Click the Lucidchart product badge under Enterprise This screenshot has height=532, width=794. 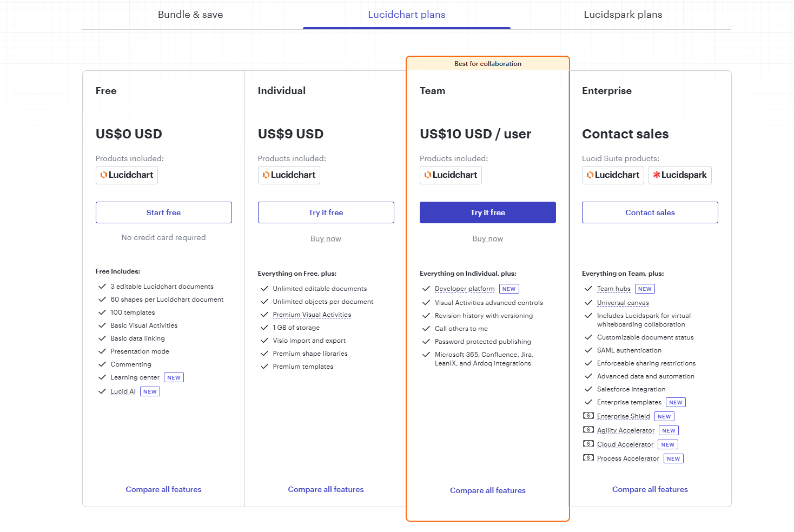click(x=613, y=175)
